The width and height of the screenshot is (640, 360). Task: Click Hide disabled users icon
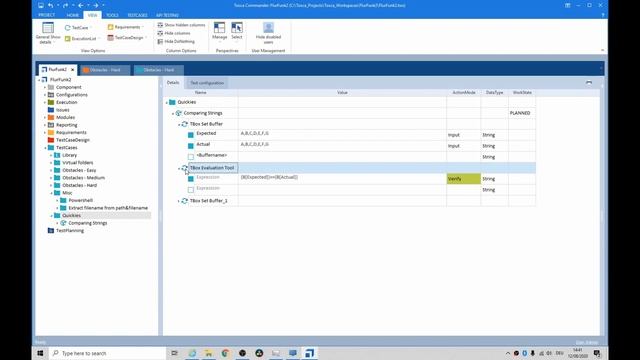(268, 28)
